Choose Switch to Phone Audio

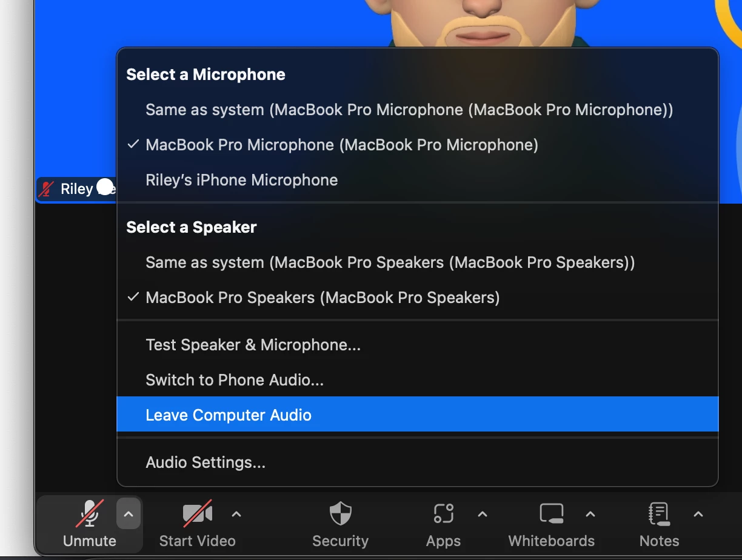tap(417, 380)
